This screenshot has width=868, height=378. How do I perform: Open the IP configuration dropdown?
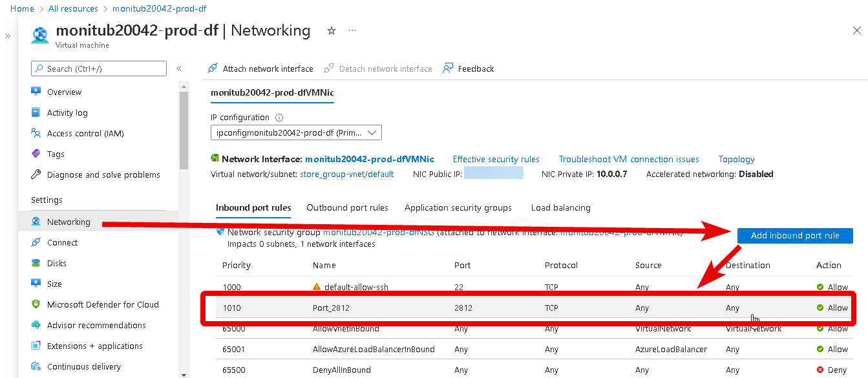(x=296, y=132)
